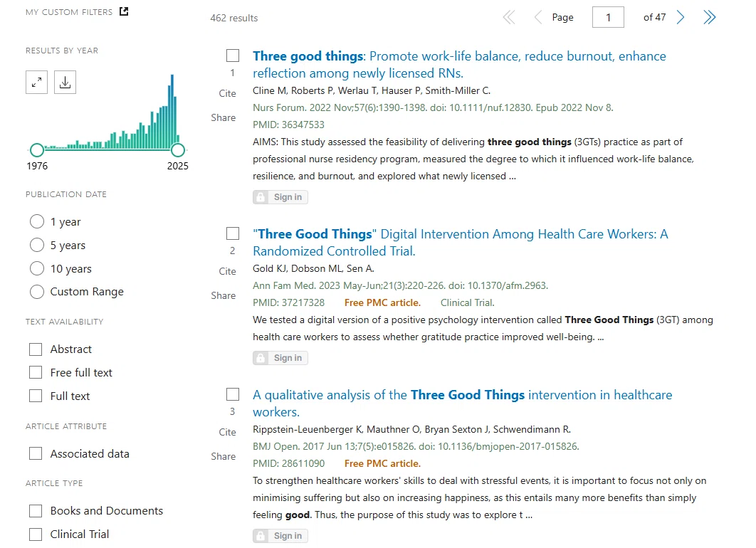756x548 pixels.
Task: Click Free PMC article label on result 2
Action: [x=382, y=302]
